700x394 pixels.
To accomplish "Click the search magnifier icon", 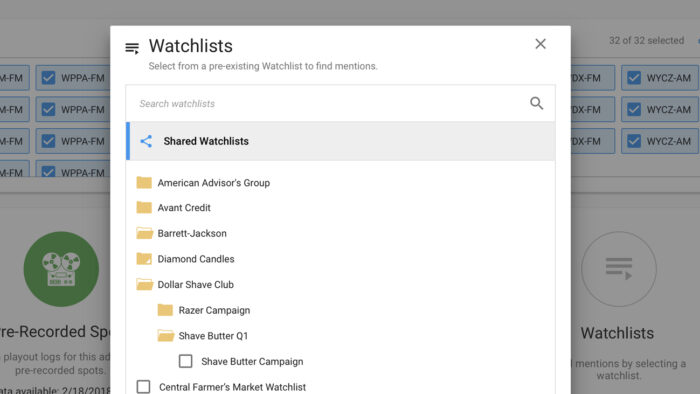I will point(536,104).
